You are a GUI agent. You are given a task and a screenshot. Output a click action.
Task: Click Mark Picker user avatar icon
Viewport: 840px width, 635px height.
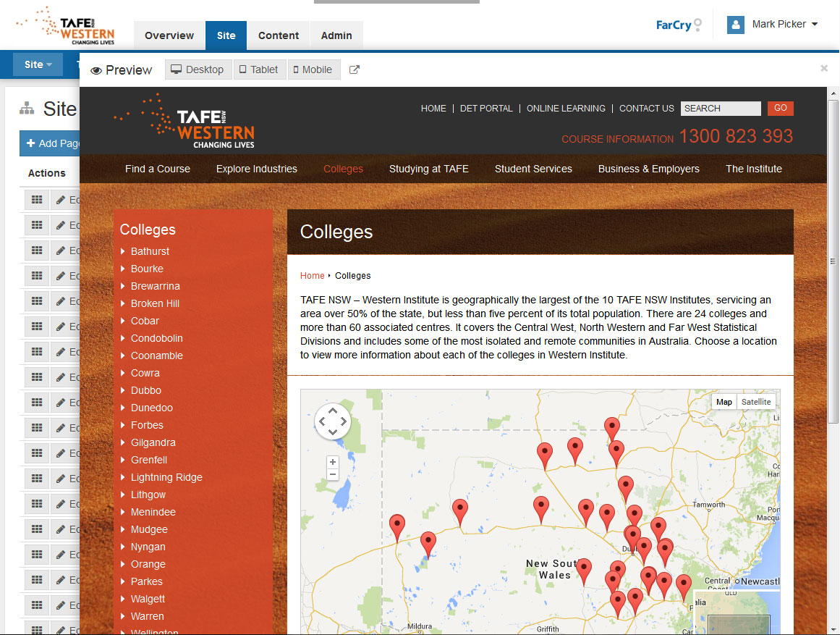click(735, 25)
